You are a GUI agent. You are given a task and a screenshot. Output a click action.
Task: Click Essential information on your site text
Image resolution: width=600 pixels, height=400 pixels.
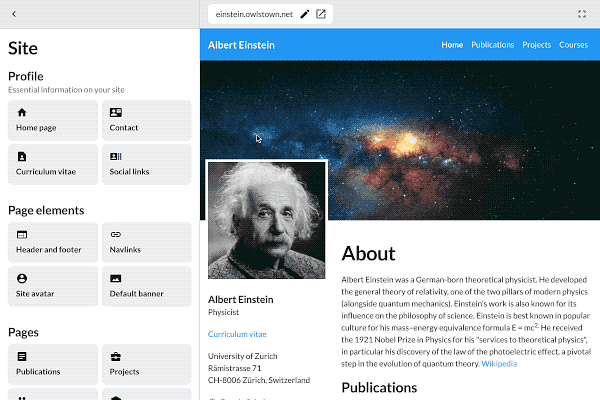[x=66, y=90]
